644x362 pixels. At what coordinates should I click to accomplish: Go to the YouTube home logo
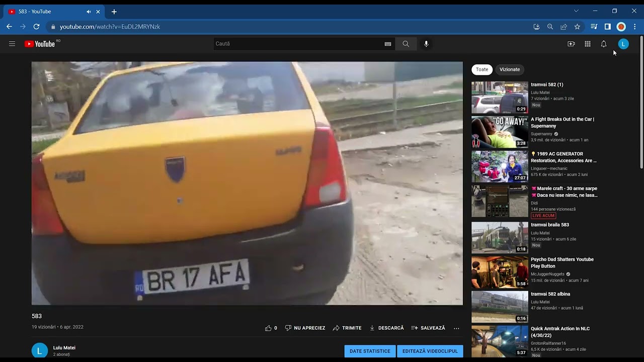click(x=40, y=44)
